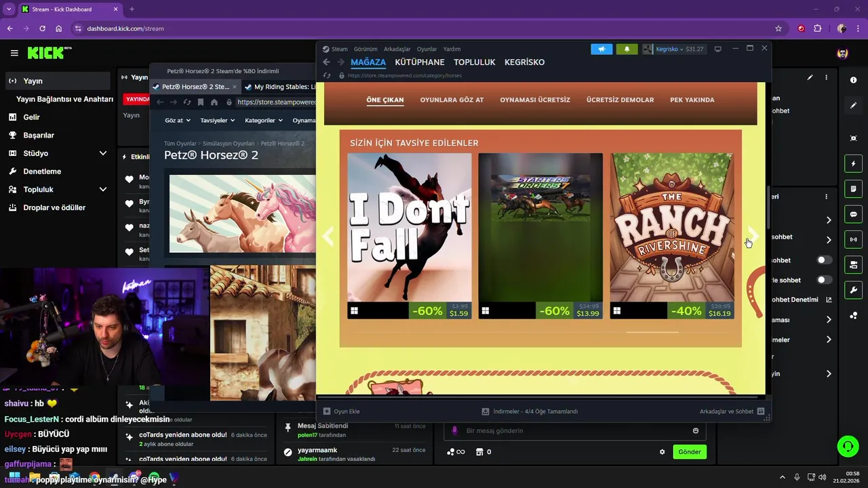This screenshot has height=488, width=868.
Task: Click the chat bubble icon in the right rail
Action: pyautogui.click(x=853, y=214)
